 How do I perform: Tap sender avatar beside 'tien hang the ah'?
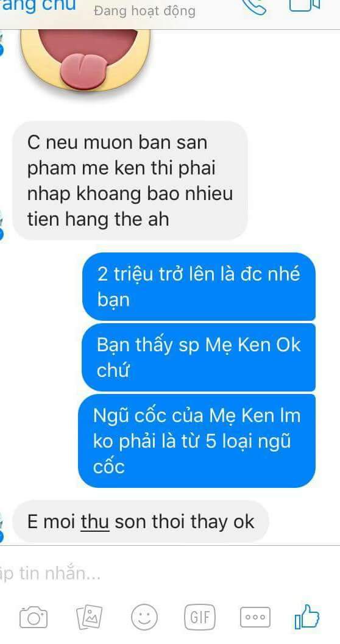2,226
